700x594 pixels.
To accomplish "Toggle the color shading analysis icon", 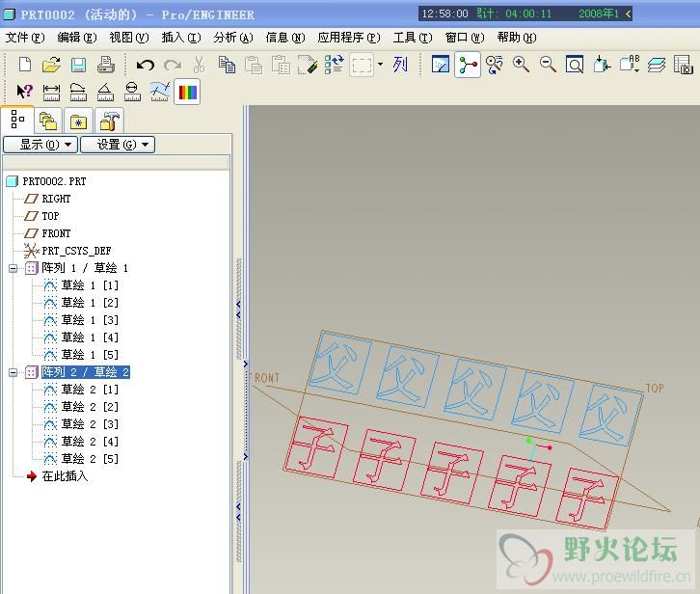I will click(187, 92).
